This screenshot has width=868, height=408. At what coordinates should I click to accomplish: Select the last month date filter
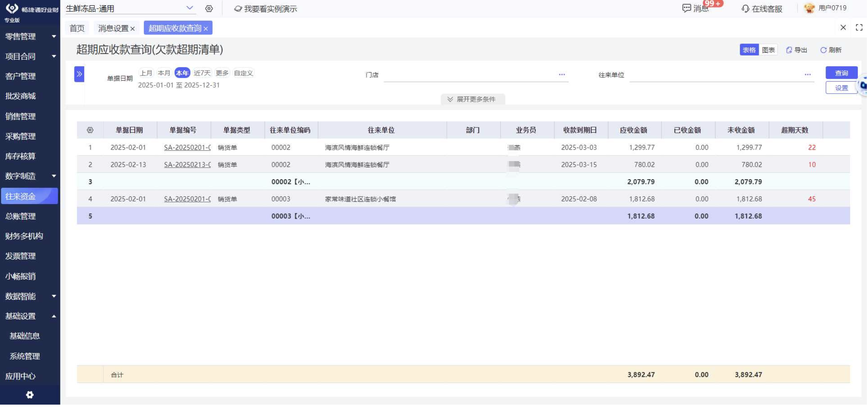click(x=146, y=73)
